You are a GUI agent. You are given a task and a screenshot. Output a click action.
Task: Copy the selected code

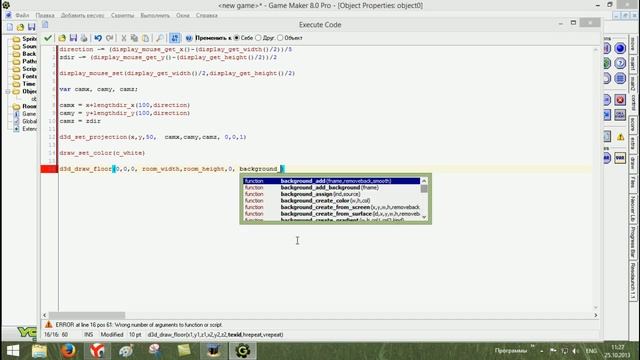(134, 38)
